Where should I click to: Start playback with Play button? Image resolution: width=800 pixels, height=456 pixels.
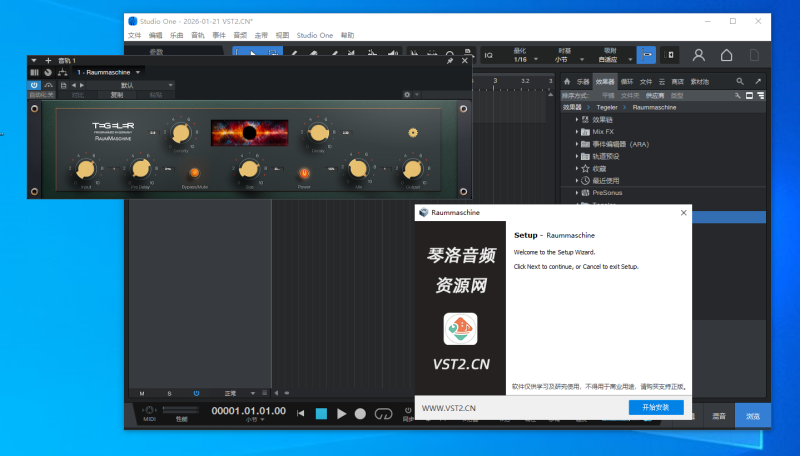pos(341,414)
